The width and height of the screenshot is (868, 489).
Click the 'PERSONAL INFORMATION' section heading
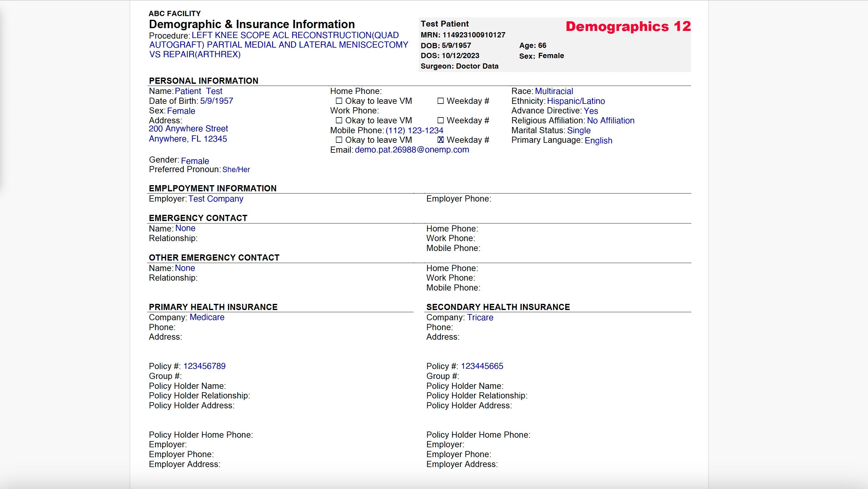tap(204, 81)
